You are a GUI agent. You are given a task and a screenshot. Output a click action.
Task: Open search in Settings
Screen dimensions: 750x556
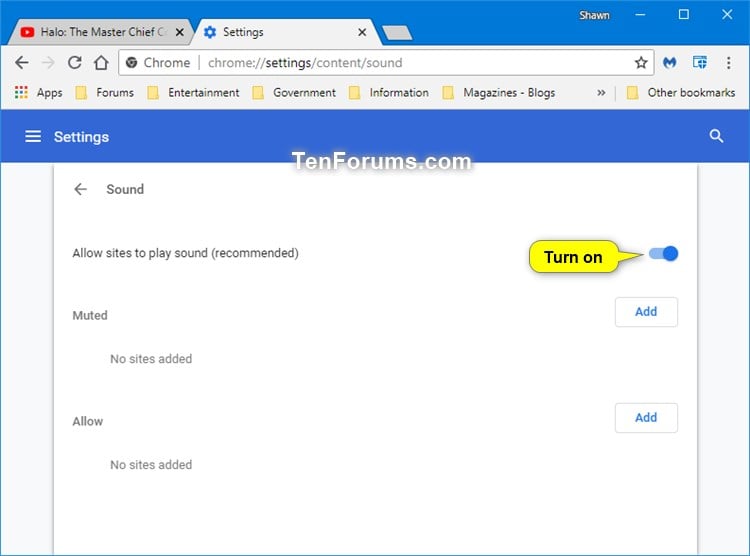point(716,136)
